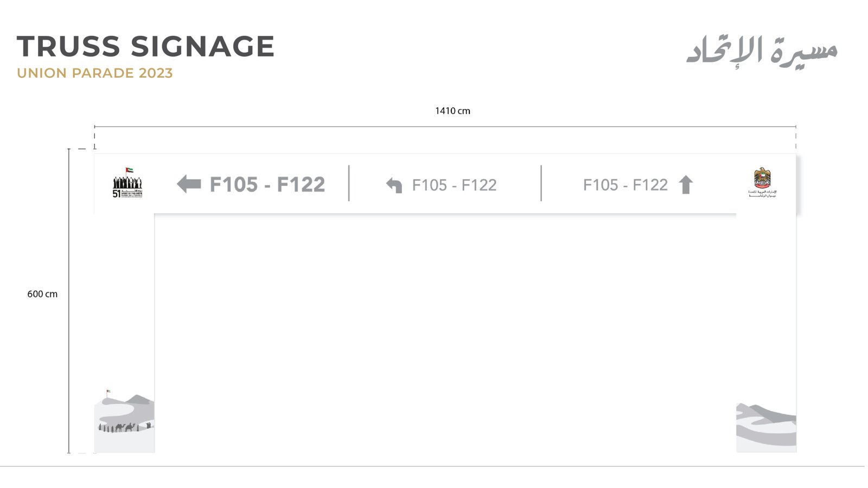Click the 1410 cm width label
The width and height of the screenshot is (868, 488).
click(x=452, y=111)
